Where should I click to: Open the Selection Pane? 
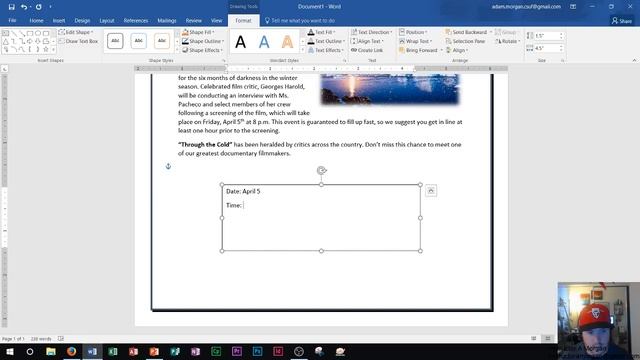tap(465, 41)
